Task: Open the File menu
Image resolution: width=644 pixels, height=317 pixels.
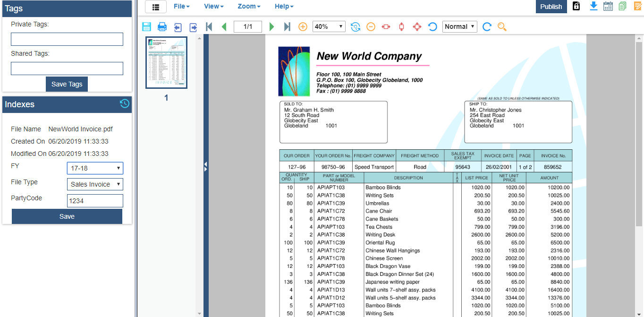Action: [181, 7]
